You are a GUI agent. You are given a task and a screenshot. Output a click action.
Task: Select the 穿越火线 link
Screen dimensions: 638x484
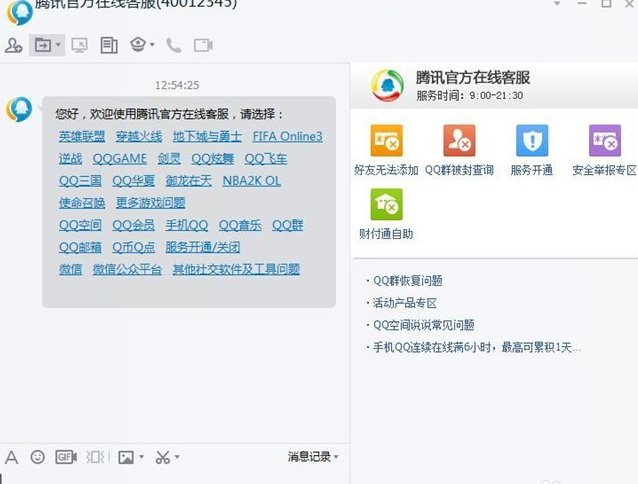pyautogui.click(x=139, y=136)
